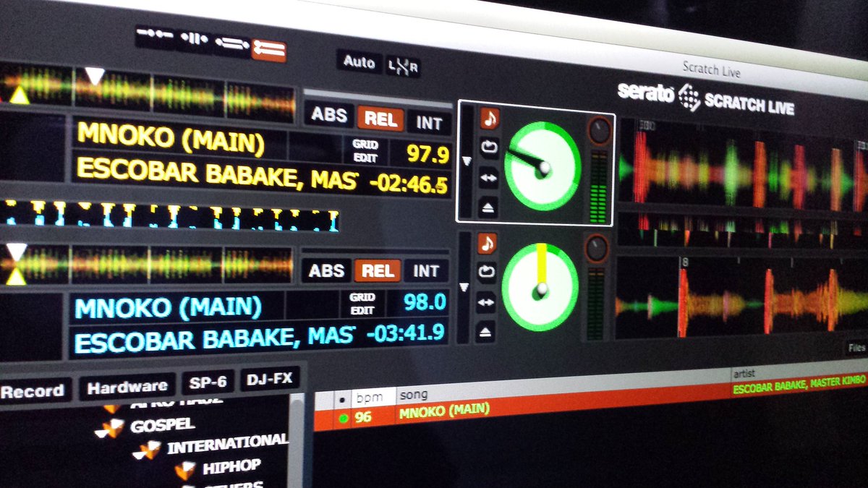Set bottom deck to ABS mode
Image resolution: width=868 pixels, height=488 pixels.
pos(325,271)
